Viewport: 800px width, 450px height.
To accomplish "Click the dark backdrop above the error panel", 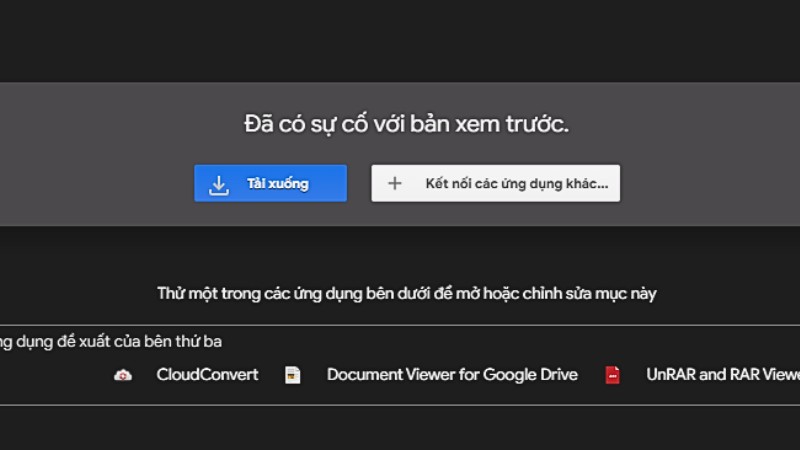I will click(400, 40).
